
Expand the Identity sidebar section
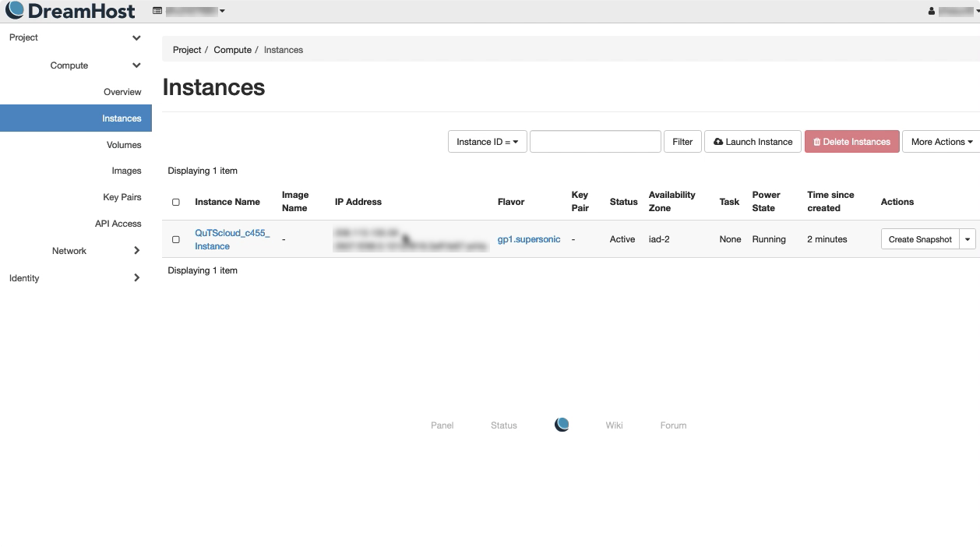coord(136,278)
